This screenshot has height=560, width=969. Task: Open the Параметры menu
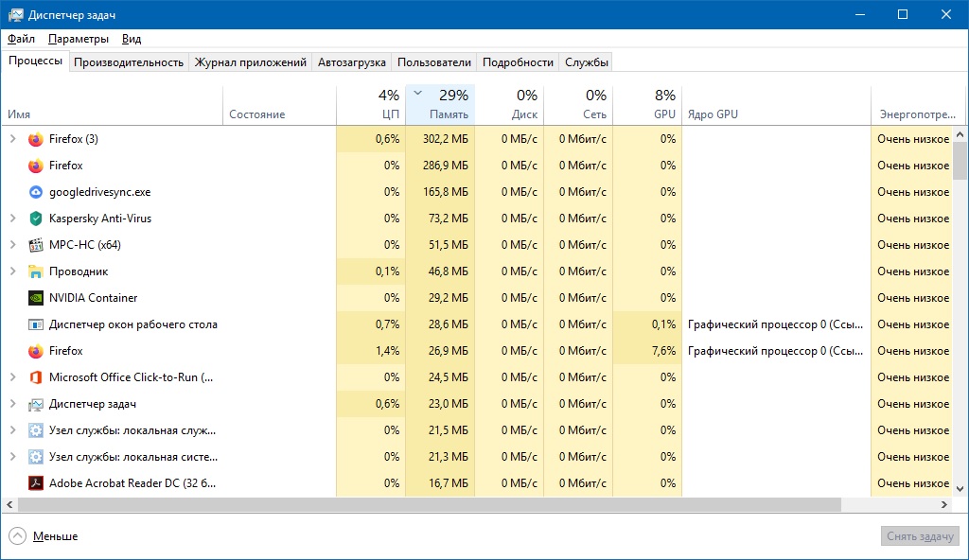pos(79,39)
